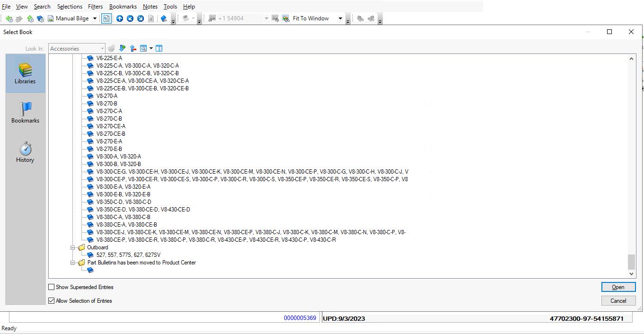Open the Libraries panel
The width and height of the screenshot is (644, 334).
coord(25,73)
